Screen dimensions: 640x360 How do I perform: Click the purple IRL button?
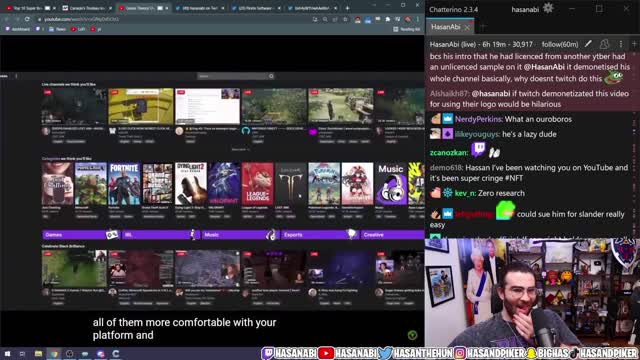[x=161, y=235]
